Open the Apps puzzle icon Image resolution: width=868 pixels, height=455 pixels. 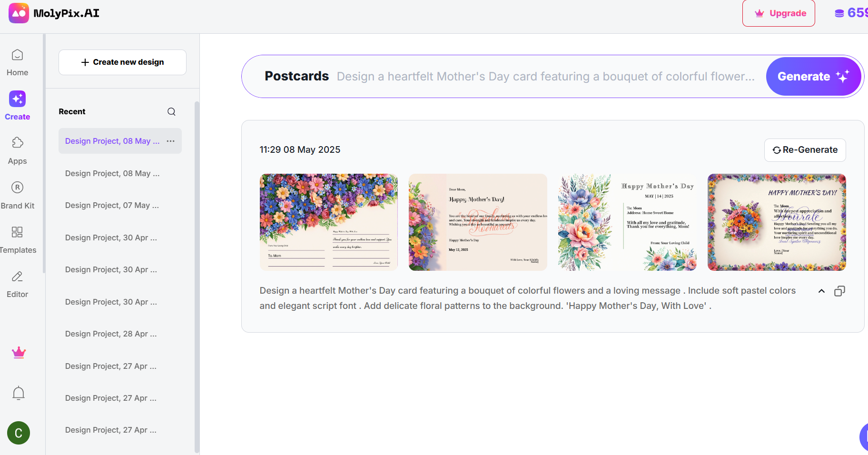pos(18,143)
